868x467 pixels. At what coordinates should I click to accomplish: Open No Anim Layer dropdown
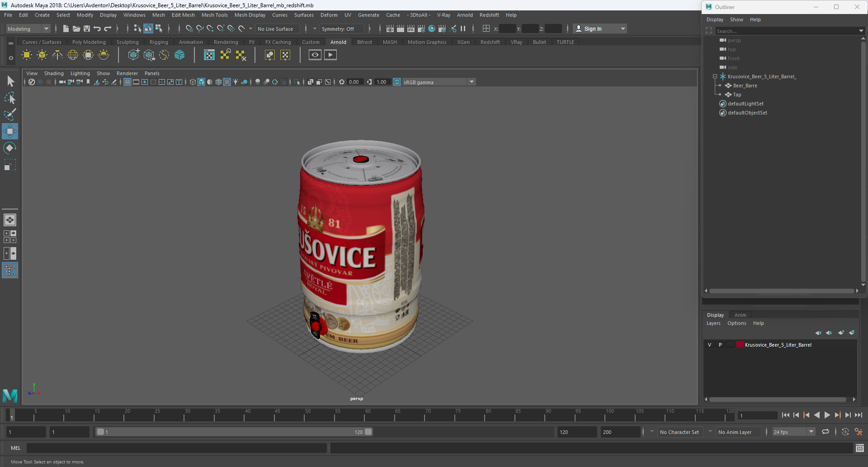click(738, 432)
